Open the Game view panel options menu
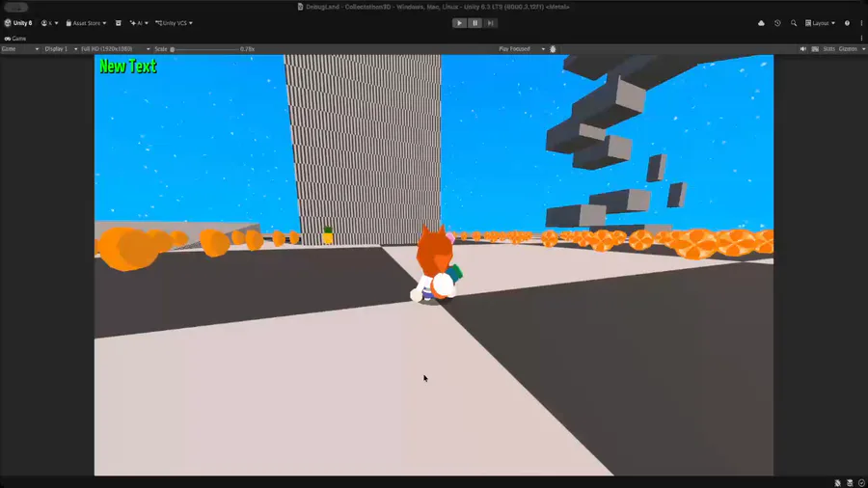 click(x=861, y=39)
